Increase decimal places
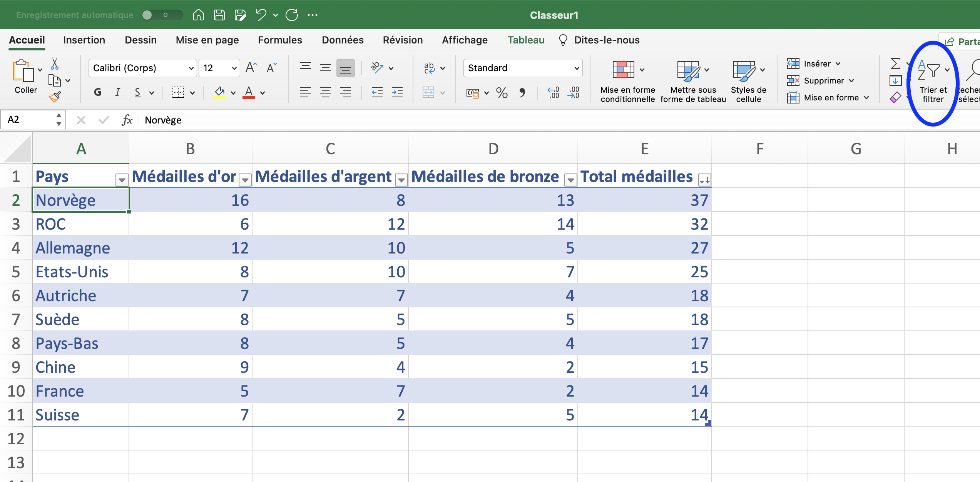Screen dimensions: 980x482 pos(553,92)
